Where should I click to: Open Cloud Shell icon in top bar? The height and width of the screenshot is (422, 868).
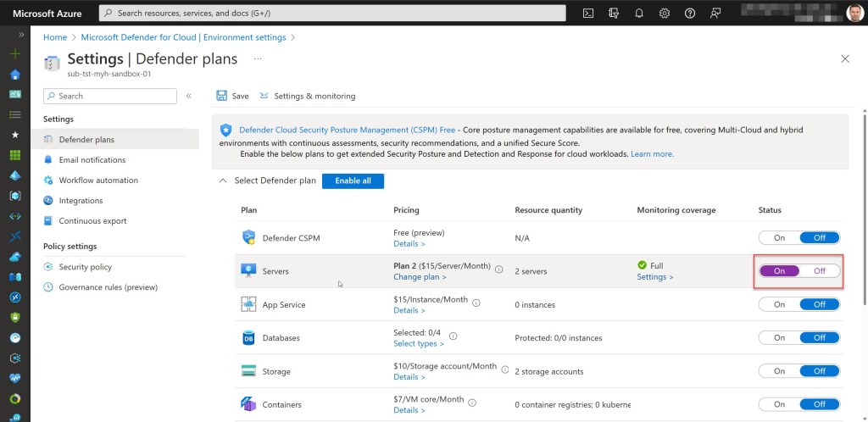coord(588,13)
